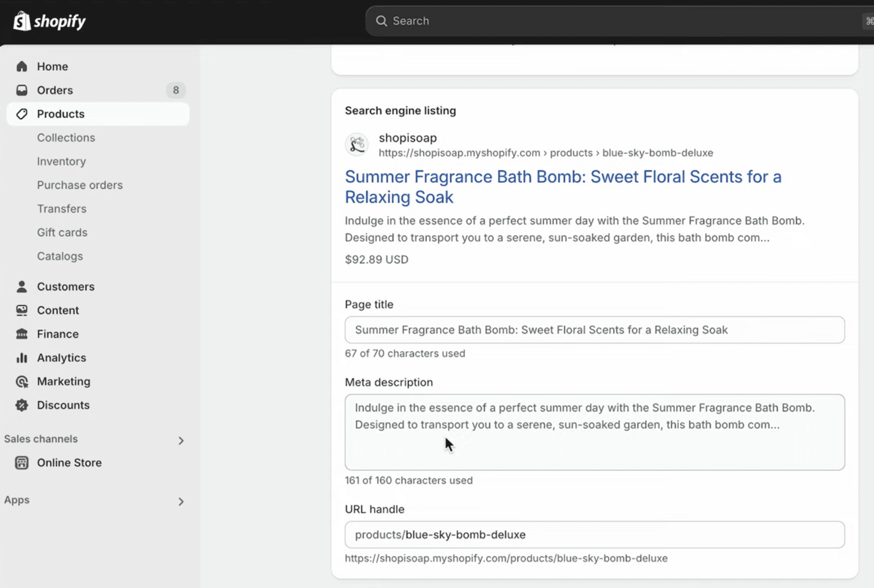Go to Gift cards page
Screen dimensions: 874x588
[x=62, y=232]
